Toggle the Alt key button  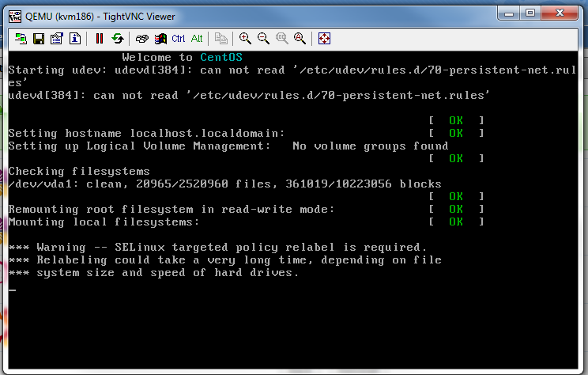pyautogui.click(x=197, y=38)
